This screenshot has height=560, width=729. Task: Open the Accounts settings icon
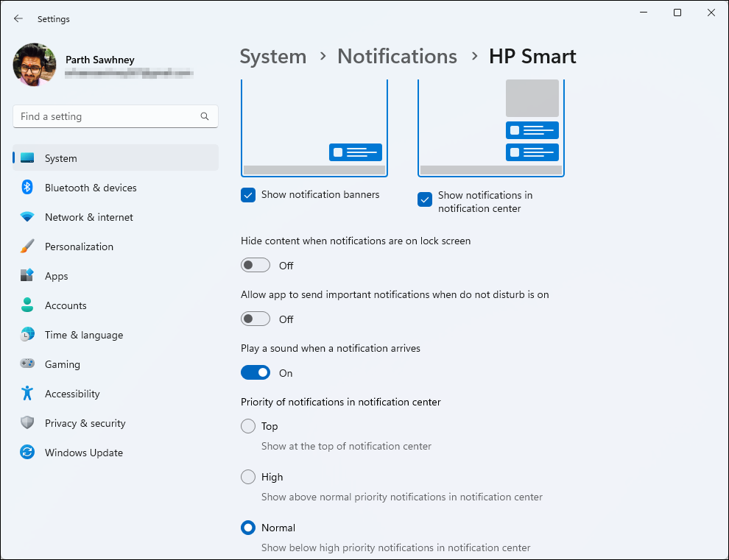coord(28,305)
